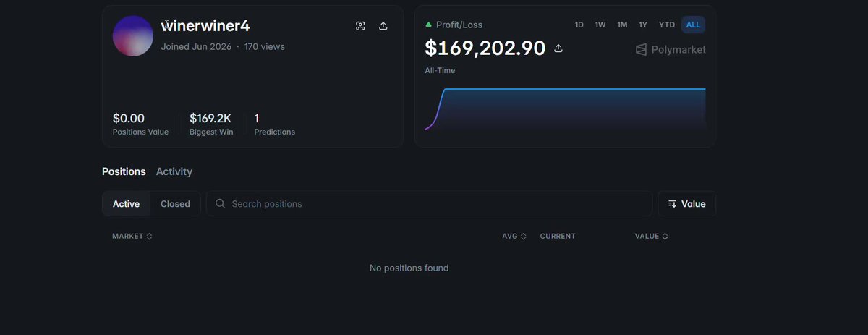Select the 1D time range

click(x=579, y=25)
